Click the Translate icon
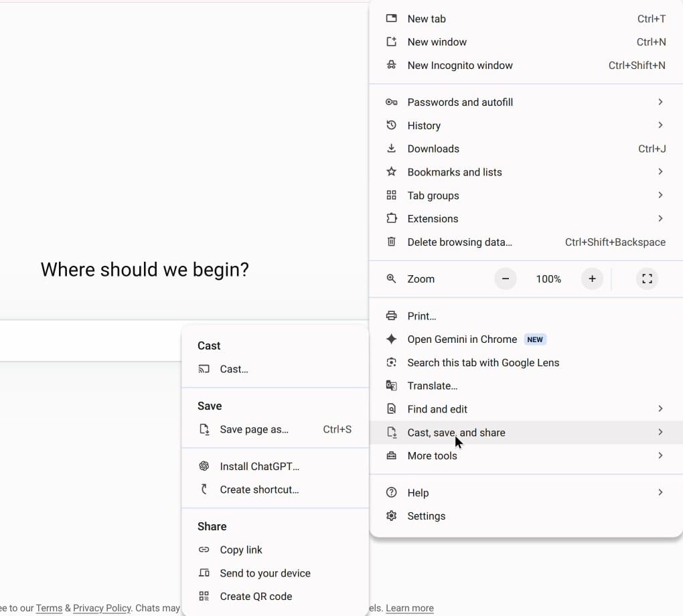The height and width of the screenshot is (616, 683). (391, 385)
